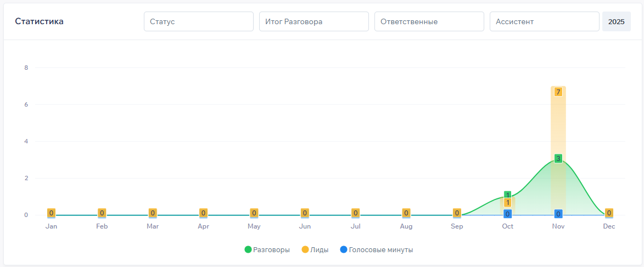This screenshot has width=644, height=267.
Task: Click the green 3 marker at November
Action: tap(558, 159)
